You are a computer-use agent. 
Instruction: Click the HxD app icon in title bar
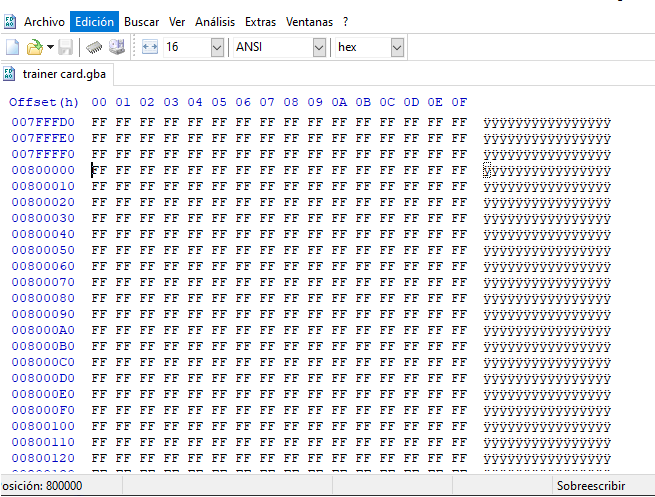point(10,21)
